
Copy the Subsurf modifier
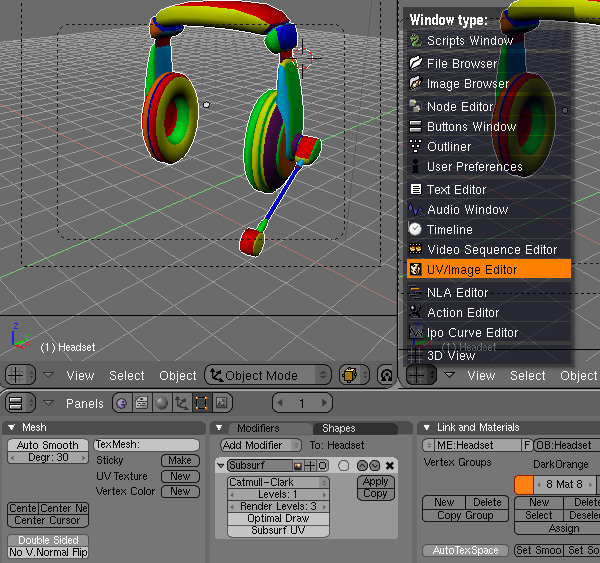click(375, 493)
